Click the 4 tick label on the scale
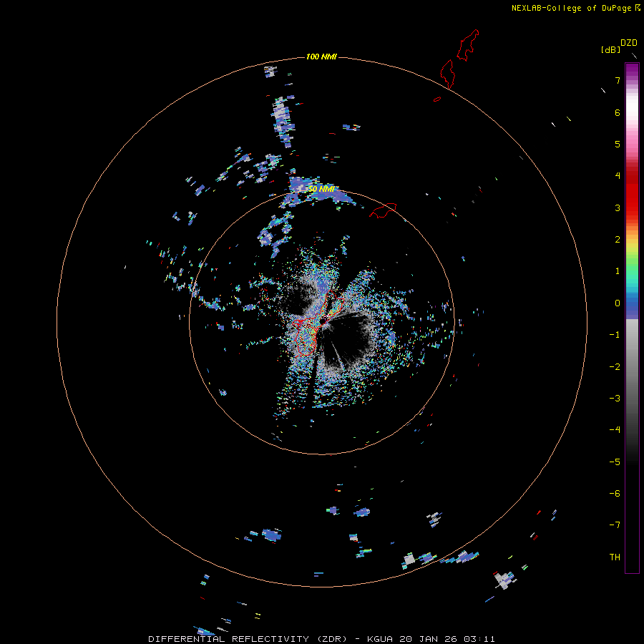644x644 pixels. click(618, 176)
